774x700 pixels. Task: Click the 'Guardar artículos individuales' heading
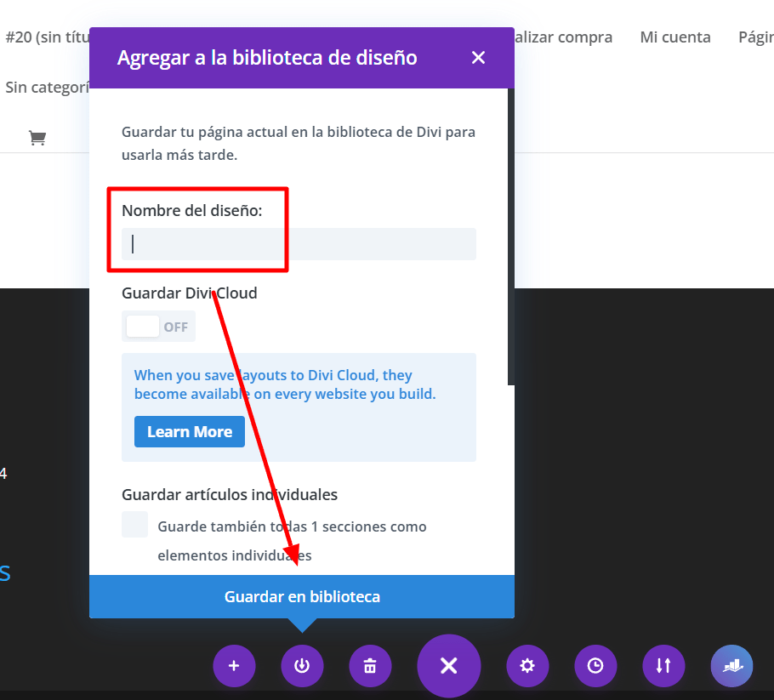pyautogui.click(x=230, y=495)
